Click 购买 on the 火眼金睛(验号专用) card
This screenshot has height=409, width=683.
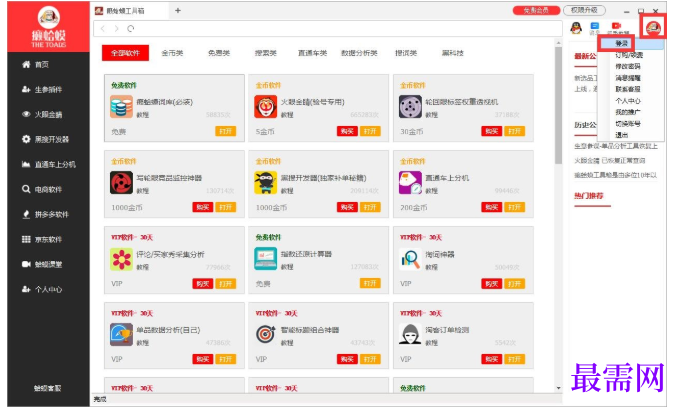[347, 131]
